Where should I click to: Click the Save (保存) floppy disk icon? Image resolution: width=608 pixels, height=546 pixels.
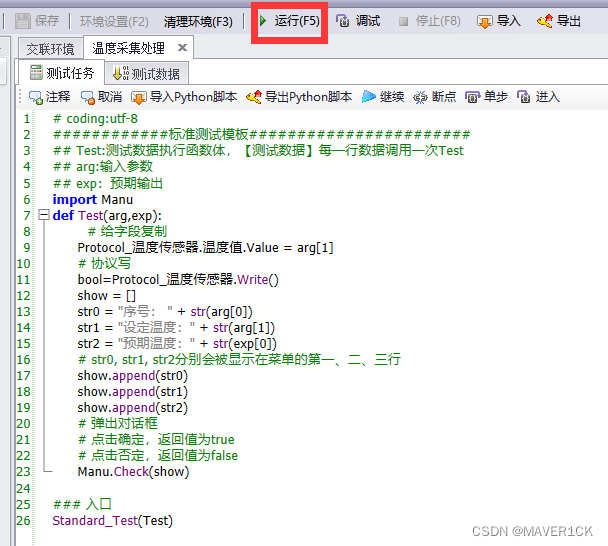(x=22, y=21)
